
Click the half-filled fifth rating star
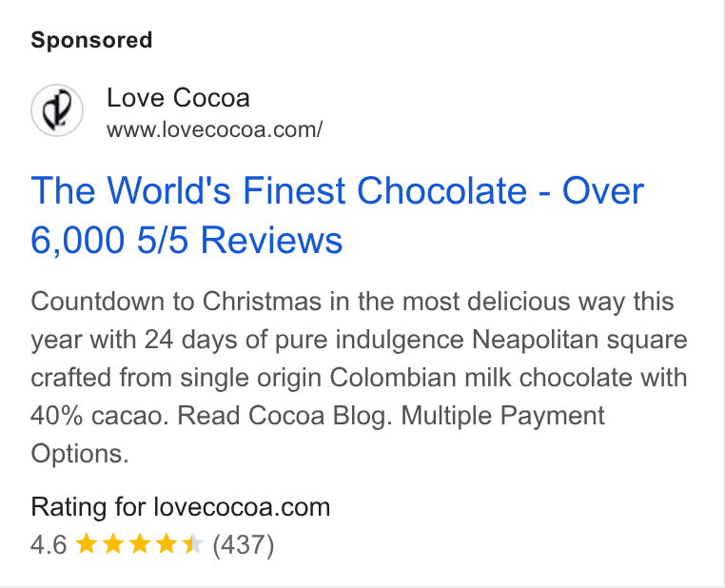point(192,544)
